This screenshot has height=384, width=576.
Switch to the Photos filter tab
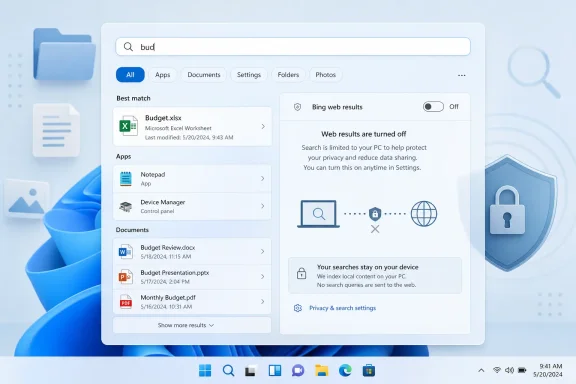[325, 75]
